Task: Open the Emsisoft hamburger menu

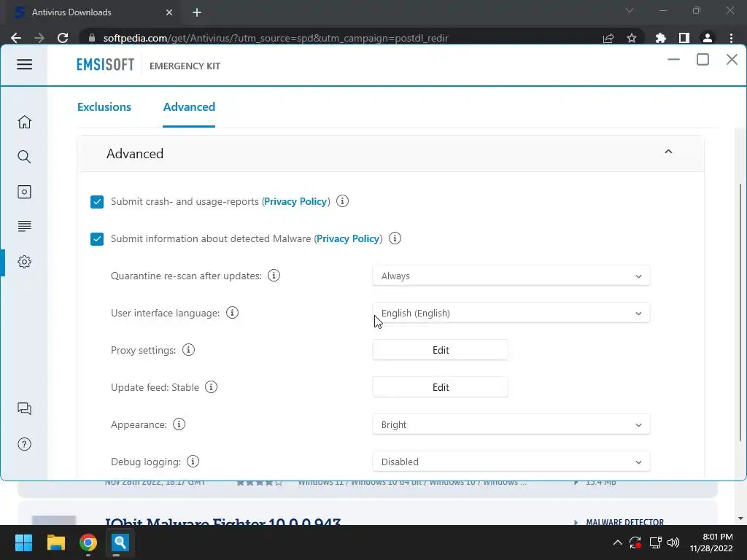Action: (x=24, y=64)
